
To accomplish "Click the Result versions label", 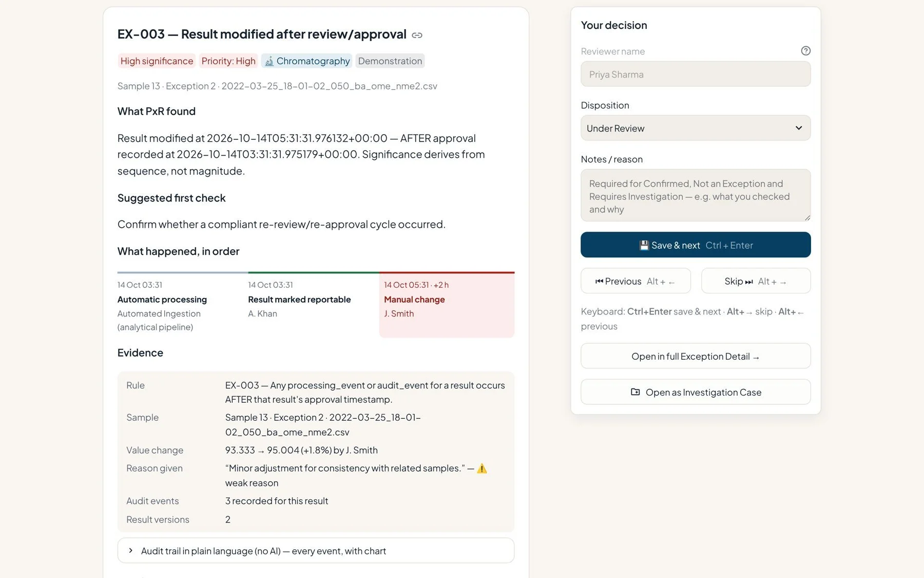I will [x=158, y=519].
